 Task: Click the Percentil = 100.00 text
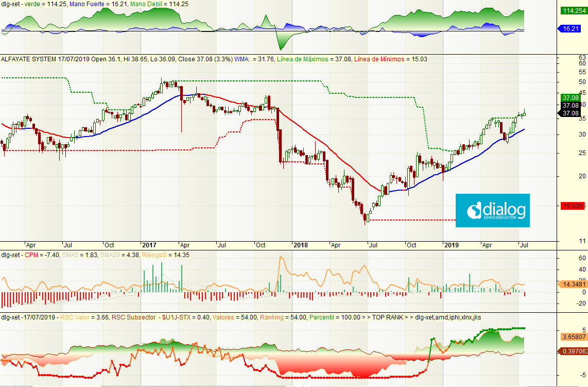tap(335, 317)
